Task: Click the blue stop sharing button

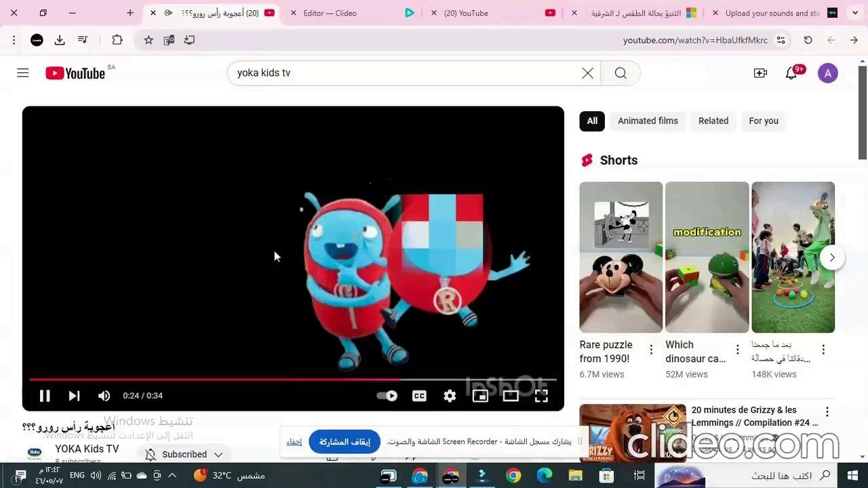Action: [x=344, y=442]
